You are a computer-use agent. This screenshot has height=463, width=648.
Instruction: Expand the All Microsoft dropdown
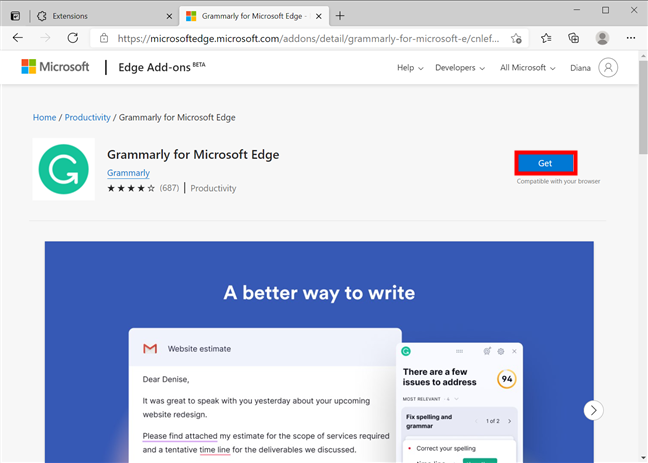528,68
